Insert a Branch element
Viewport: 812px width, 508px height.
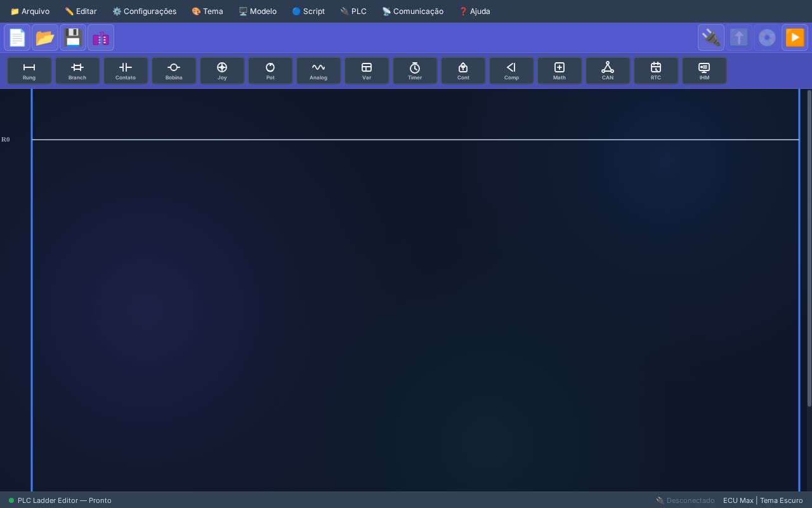77,70
